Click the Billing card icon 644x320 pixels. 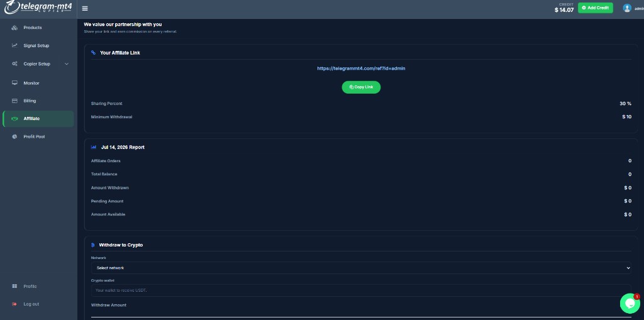pyautogui.click(x=15, y=101)
